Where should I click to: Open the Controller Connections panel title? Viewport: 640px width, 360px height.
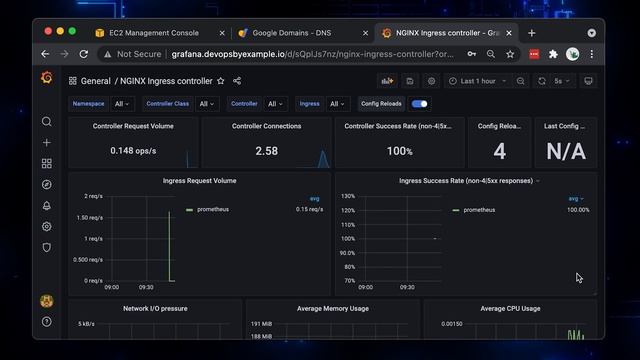(267, 126)
